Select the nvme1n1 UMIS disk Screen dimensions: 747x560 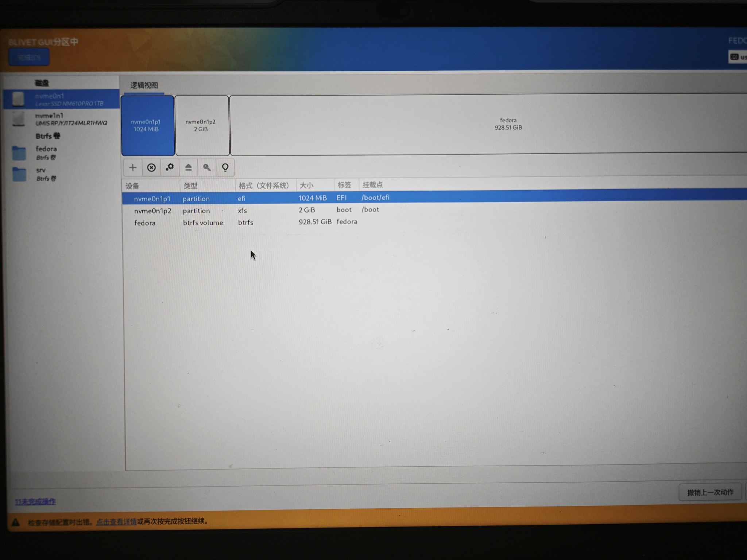(x=61, y=119)
